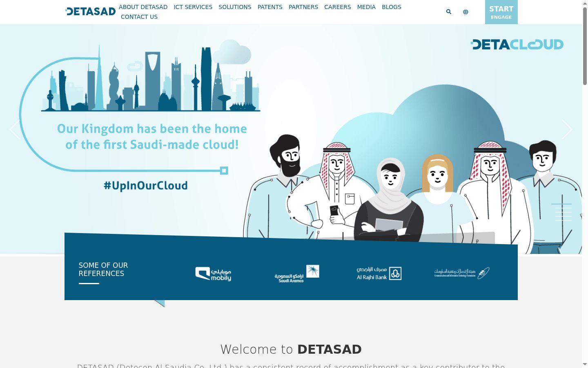Go to the previous carousel slide arrow

pos(15,130)
